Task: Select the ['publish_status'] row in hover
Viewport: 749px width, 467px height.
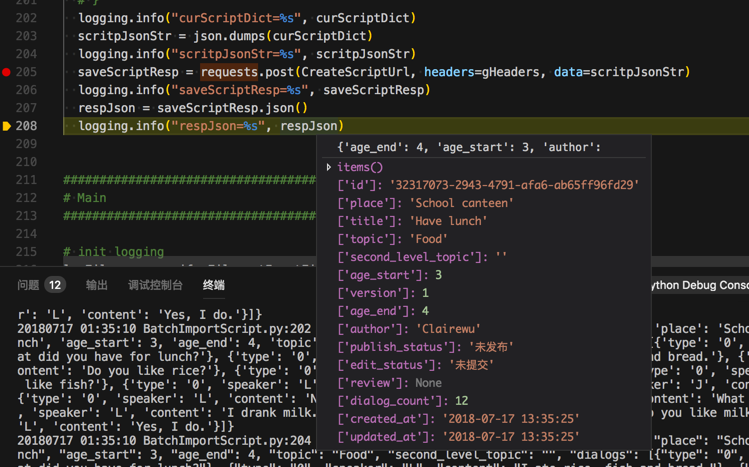Action: pos(425,347)
